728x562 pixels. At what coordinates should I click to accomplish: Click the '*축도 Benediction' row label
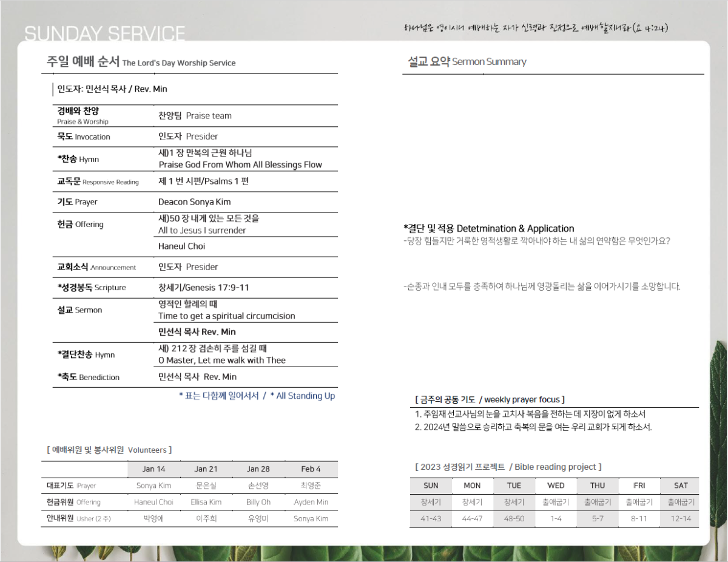point(88,377)
